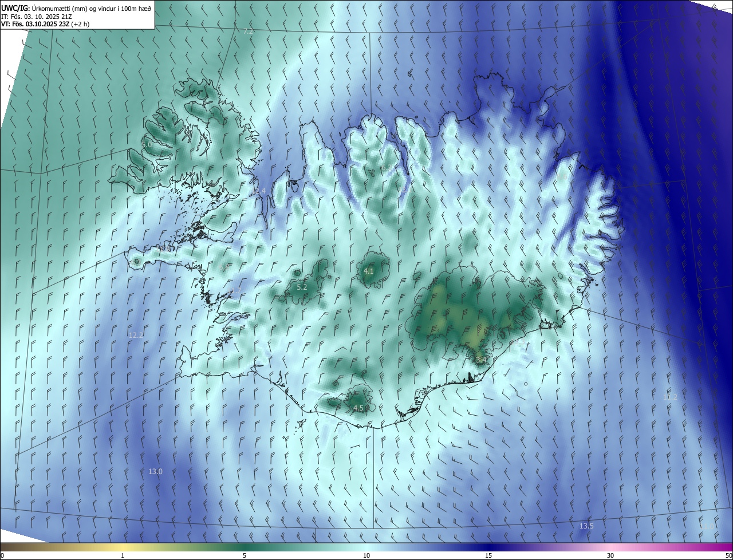The image size is (733, 560).
Task: Click the 4.1 value label on the map
Action: (x=369, y=271)
